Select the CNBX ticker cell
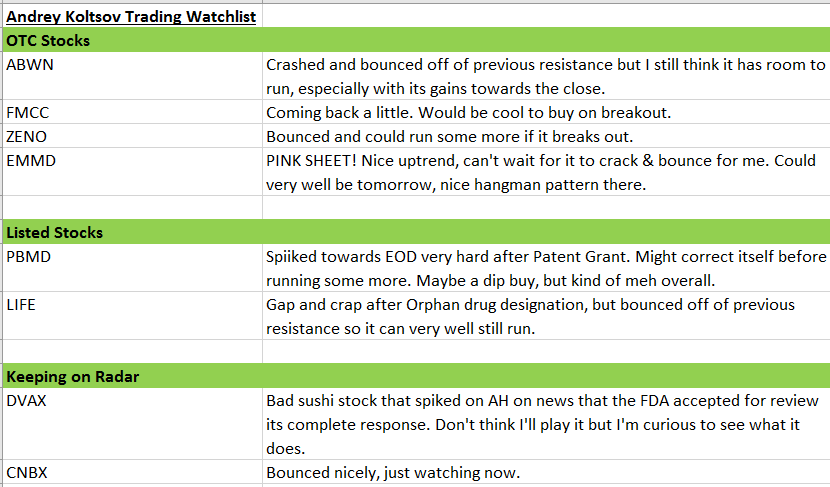This screenshot has width=830, height=487. (130, 472)
